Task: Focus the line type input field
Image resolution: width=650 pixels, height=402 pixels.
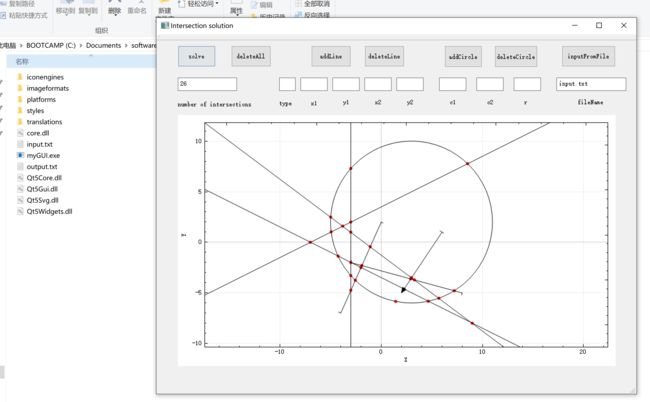Action: (x=287, y=84)
